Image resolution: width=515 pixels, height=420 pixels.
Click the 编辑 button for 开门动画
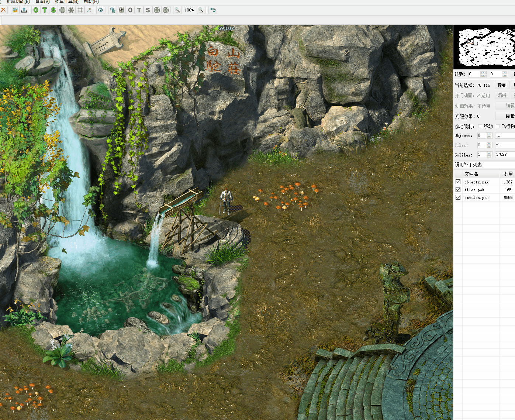pos(502,95)
